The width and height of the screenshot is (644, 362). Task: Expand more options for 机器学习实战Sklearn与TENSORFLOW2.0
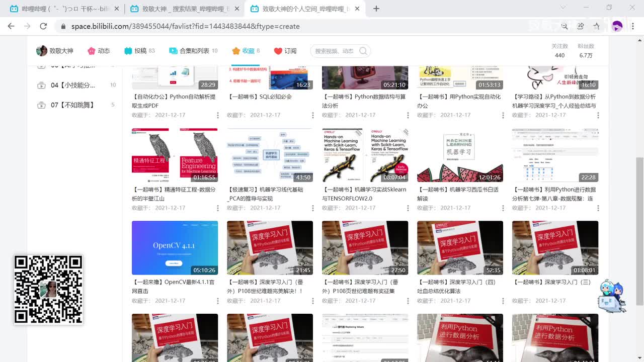408,208
